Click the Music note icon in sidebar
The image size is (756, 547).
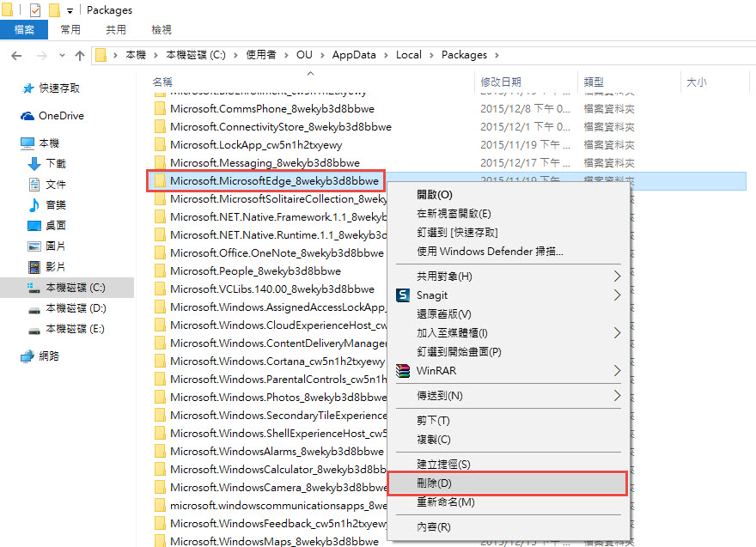34,205
